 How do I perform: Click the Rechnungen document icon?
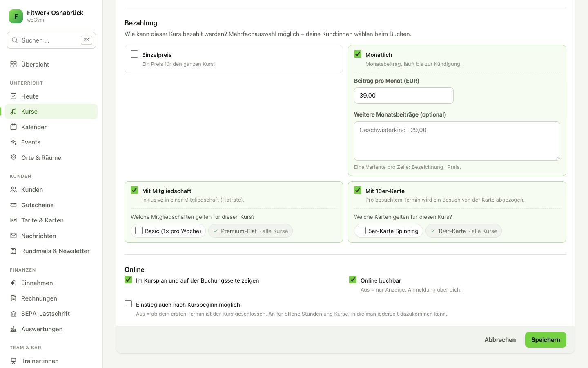(13, 298)
